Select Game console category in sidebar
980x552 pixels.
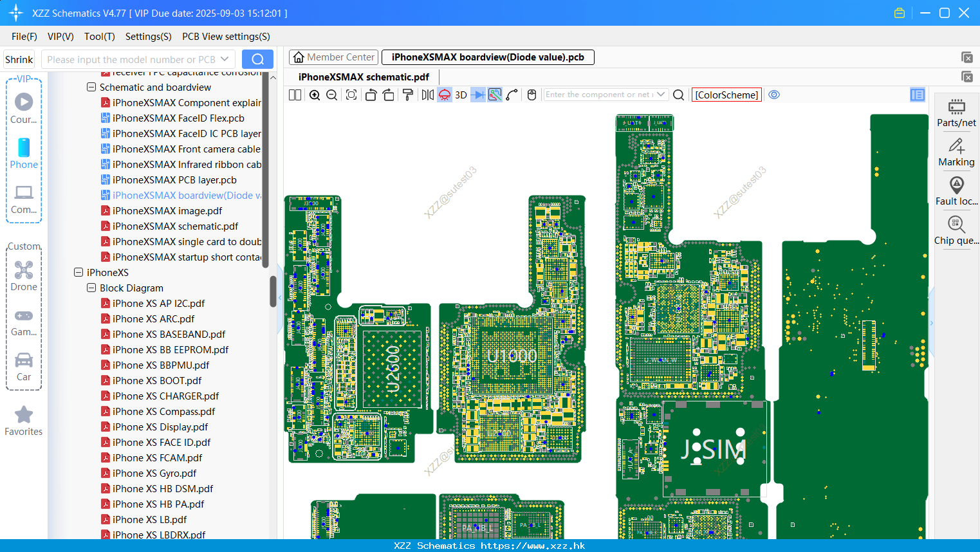point(24,322)
